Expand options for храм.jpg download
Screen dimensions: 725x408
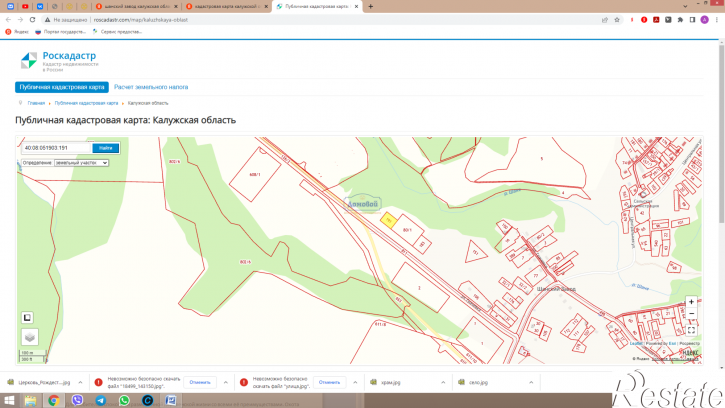[443, 383]
